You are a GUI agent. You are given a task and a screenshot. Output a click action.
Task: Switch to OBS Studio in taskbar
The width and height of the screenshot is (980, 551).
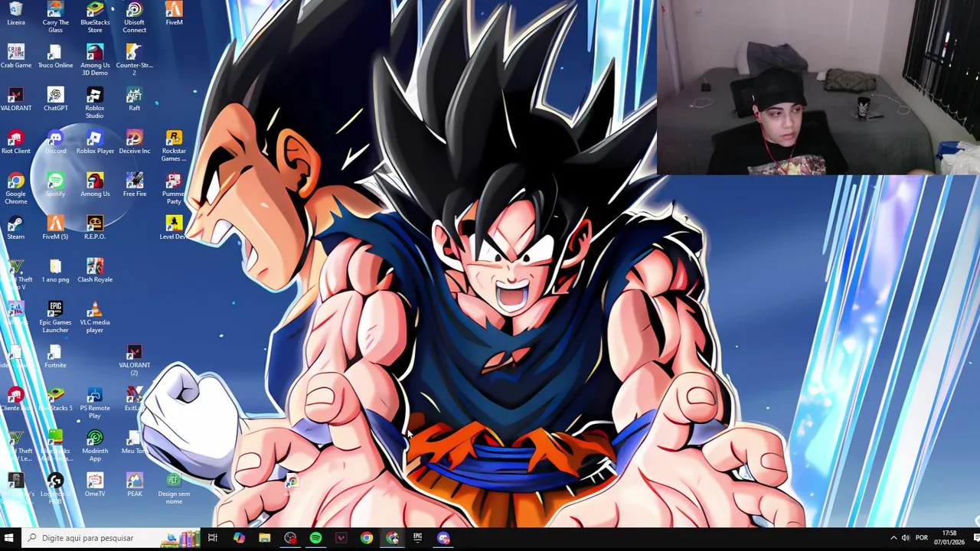[x=290, y=538]
